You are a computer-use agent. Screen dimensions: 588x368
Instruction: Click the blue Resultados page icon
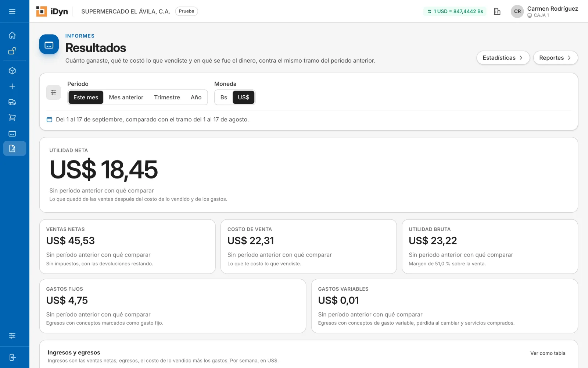(49, 45)
